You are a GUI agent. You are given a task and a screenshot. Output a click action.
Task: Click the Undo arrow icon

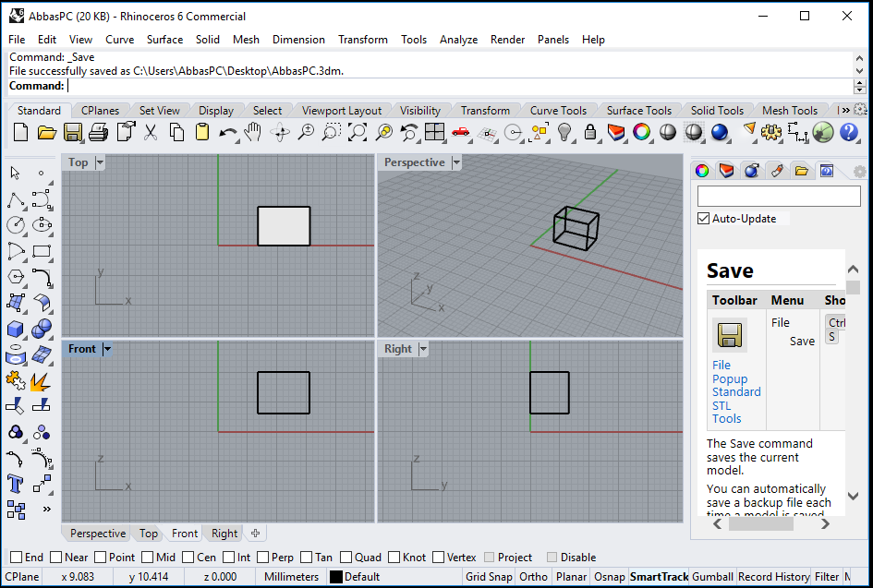click(x=227, y=133)
